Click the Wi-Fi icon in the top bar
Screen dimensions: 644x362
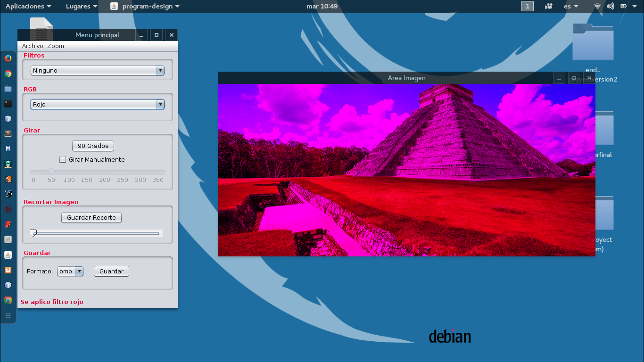click(597, 6)
